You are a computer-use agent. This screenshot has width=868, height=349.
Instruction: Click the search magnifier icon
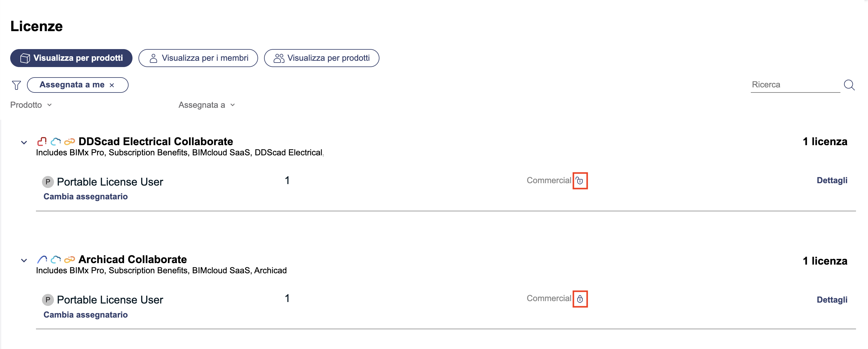(x=849, y=85)
